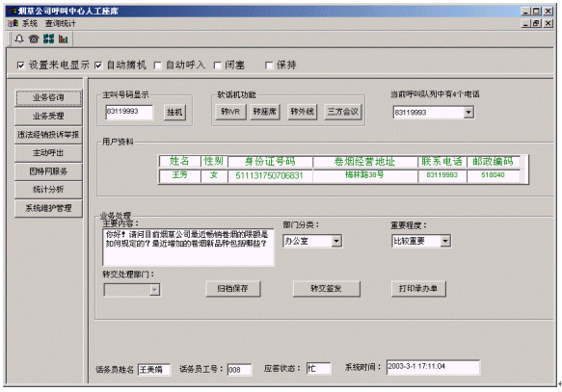Click the green grid icon in toolbar

48,39
